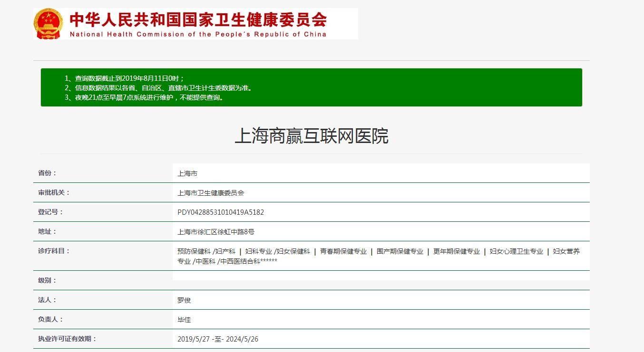The width and height of the screenshot is (644, 352).
Task: Select the 省份 value 上海市
Action: pos(187,174)
